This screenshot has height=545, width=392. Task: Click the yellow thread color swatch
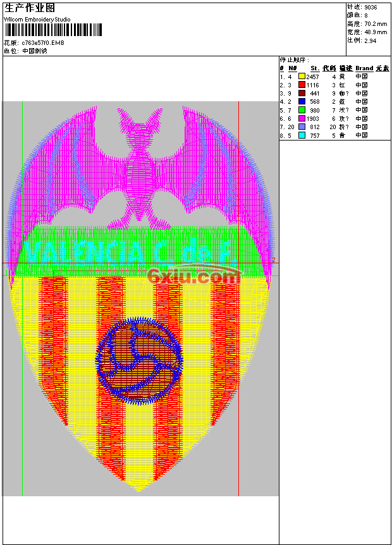(302, 77)
